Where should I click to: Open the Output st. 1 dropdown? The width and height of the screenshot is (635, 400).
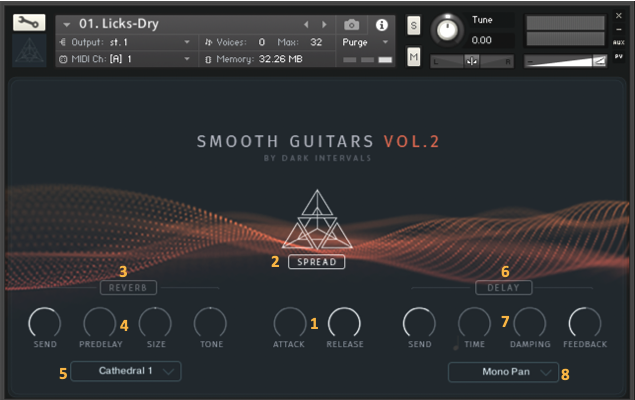coord(127,42)
